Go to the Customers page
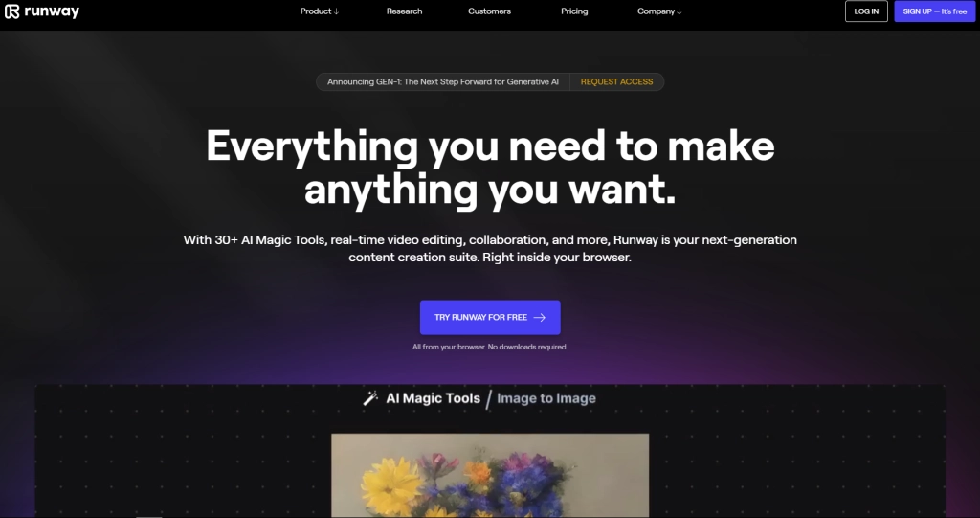Screen dimensions: 980x518 click(489, 11)
